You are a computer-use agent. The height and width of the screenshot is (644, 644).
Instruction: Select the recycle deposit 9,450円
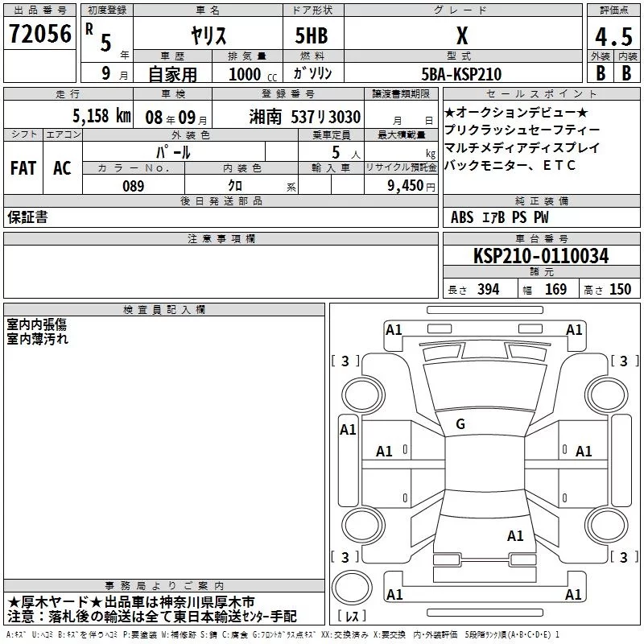[x=411, y=186]
